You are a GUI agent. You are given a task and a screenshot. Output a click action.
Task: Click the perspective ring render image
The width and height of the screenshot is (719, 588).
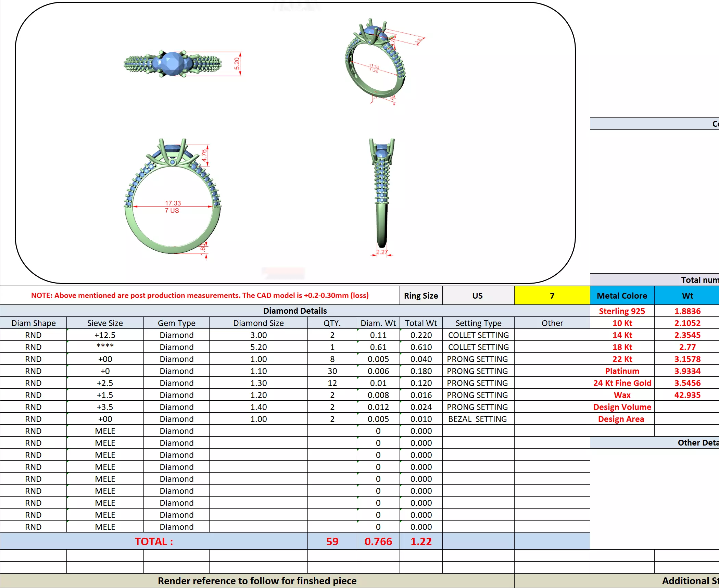(376, 62)
